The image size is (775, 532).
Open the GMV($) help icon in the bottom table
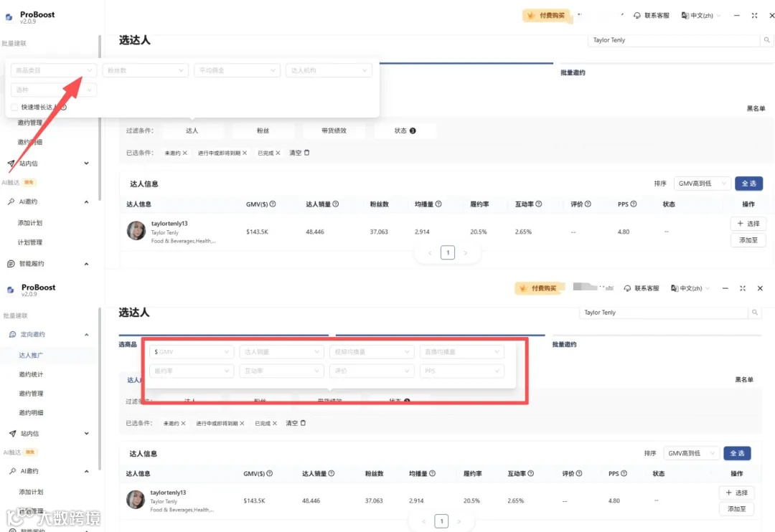coord(269,473)
